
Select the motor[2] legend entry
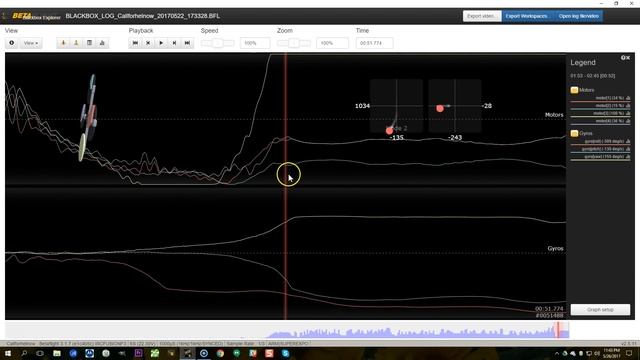coord(600,106)
